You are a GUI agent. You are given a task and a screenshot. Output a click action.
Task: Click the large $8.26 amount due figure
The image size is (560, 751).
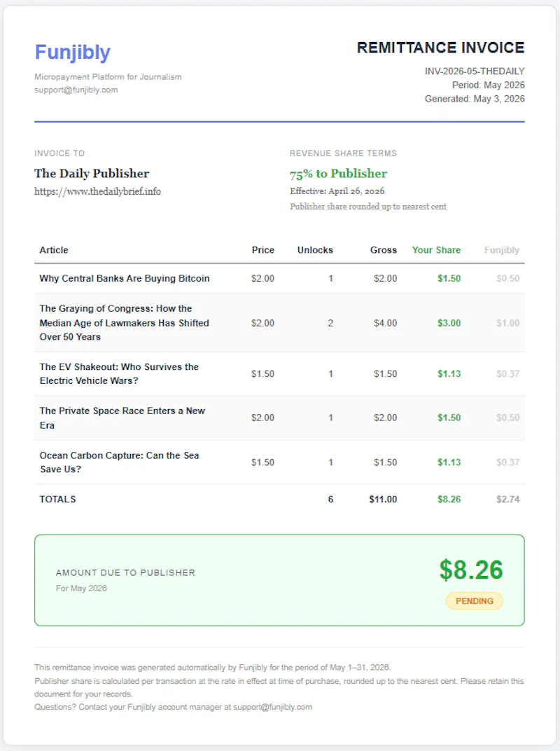point(472,570)
